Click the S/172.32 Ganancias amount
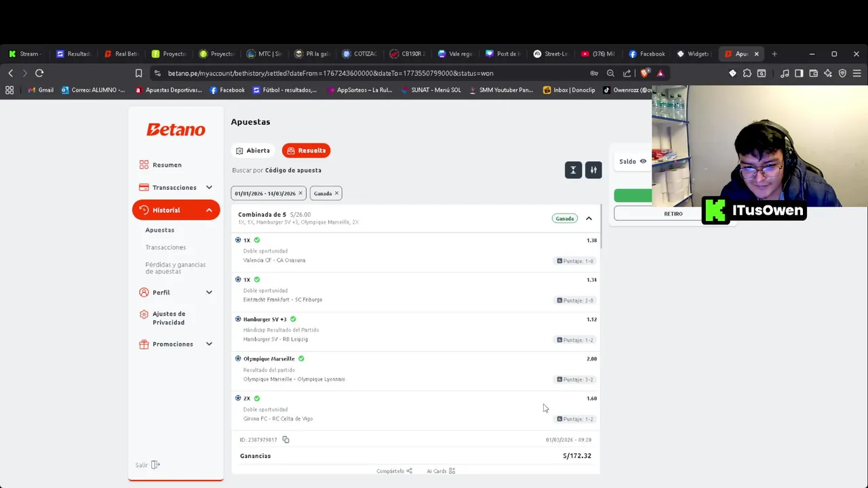Screen dimensions: 868x488 click(577, 456)
